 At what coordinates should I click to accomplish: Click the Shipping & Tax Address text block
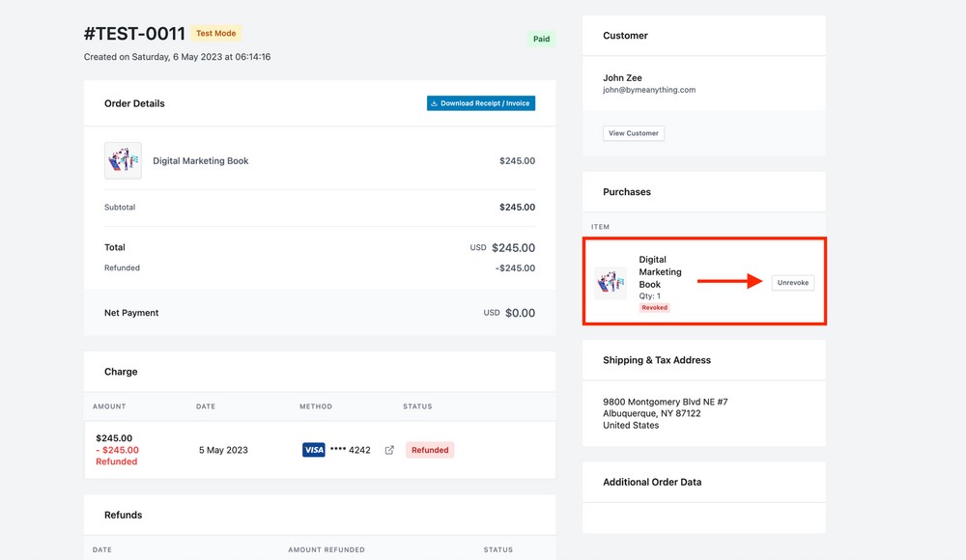[x=665, y=413]
